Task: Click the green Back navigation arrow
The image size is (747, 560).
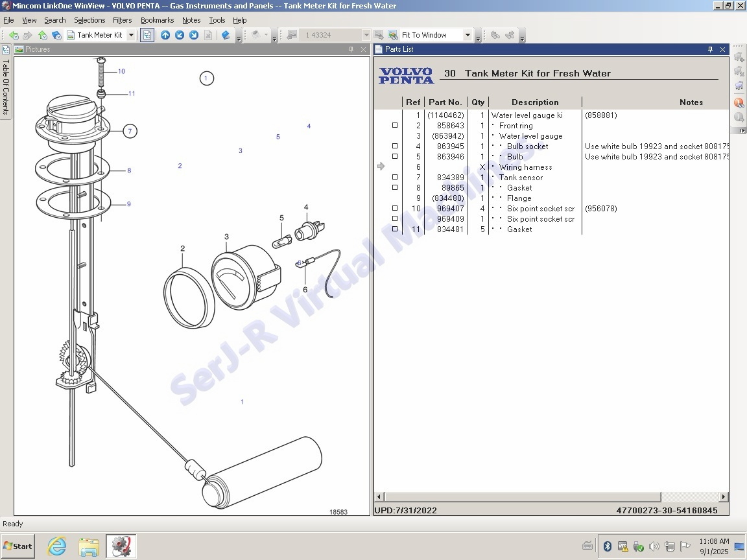Action: click(13, 35)
